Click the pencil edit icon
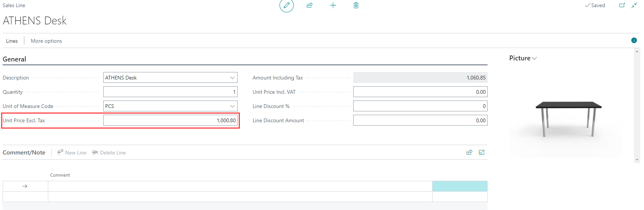Screen dimensions: 644x210 coord(287,6)
